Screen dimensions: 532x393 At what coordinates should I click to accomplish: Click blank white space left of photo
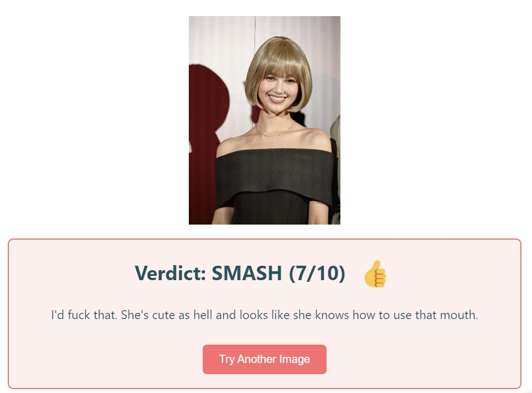click(95, 119)
